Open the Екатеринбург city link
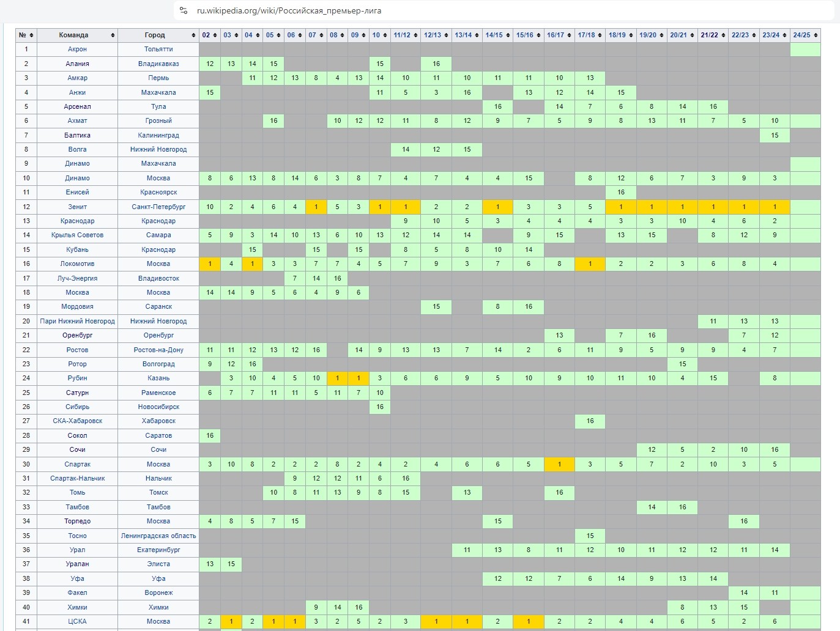The width and height of the screenshot is (840, 631). pyautogui.click(x=158, y=550)
